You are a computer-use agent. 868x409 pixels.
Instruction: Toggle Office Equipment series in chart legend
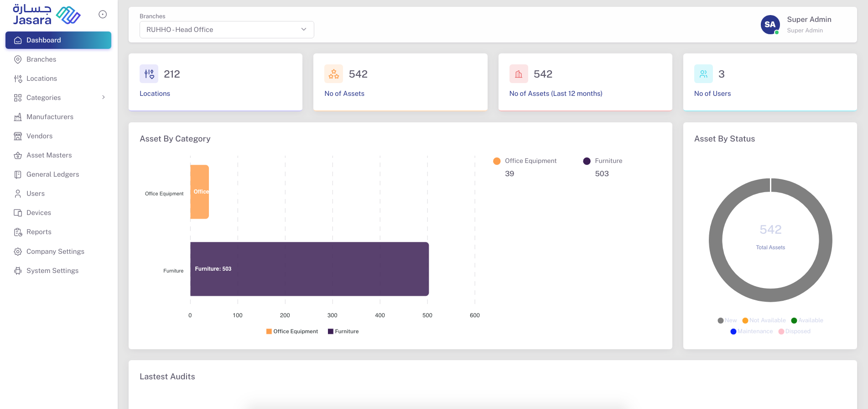(292, 331)
